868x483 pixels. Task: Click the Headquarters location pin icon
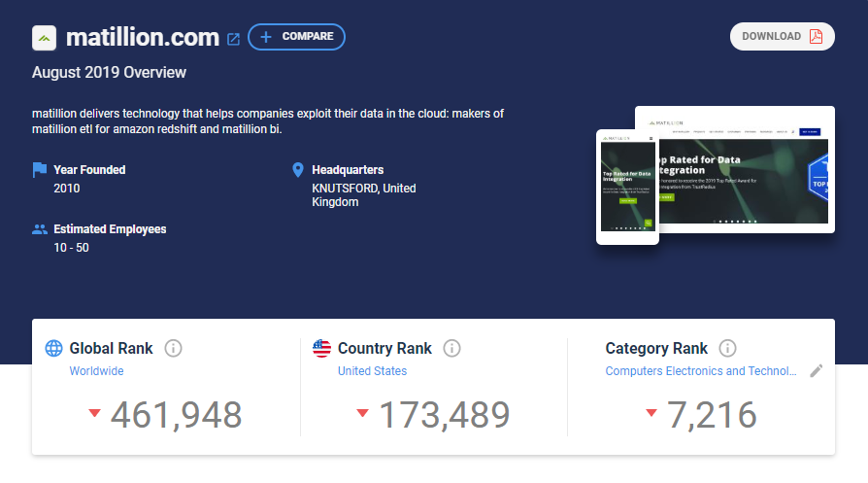(298, 170)
